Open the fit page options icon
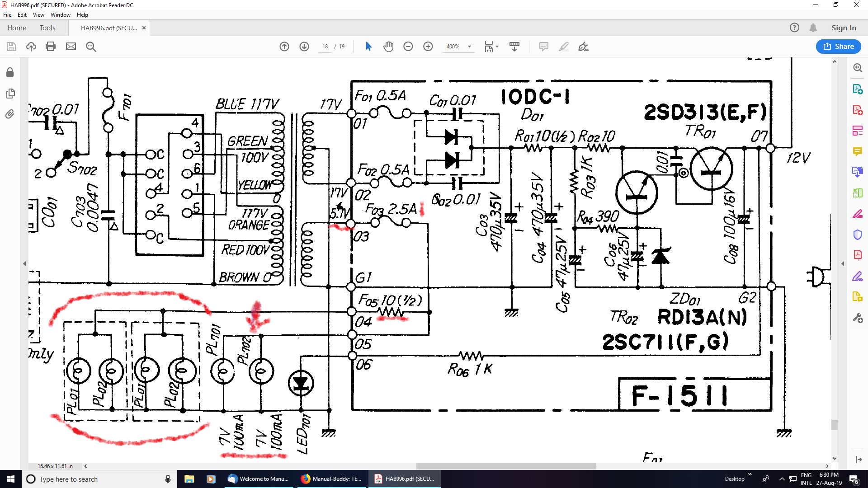Image resolution: width=868 pixels, height=488 pixels. pos(491,47)
